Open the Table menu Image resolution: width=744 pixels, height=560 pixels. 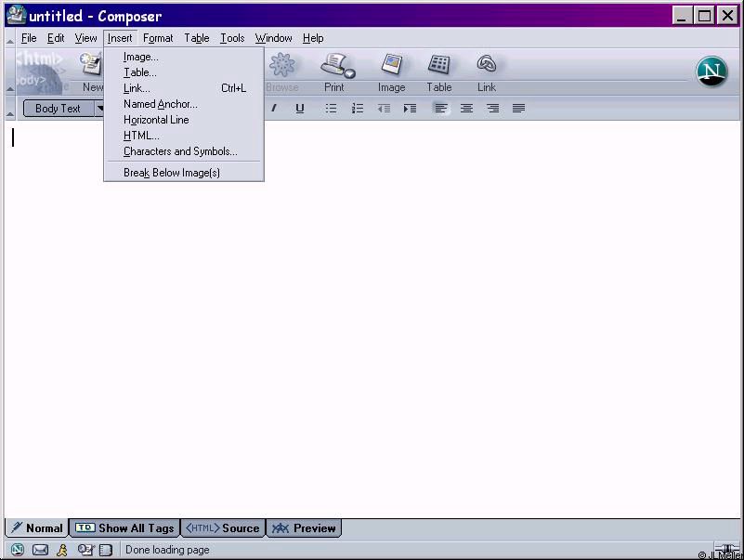(196, 38)
